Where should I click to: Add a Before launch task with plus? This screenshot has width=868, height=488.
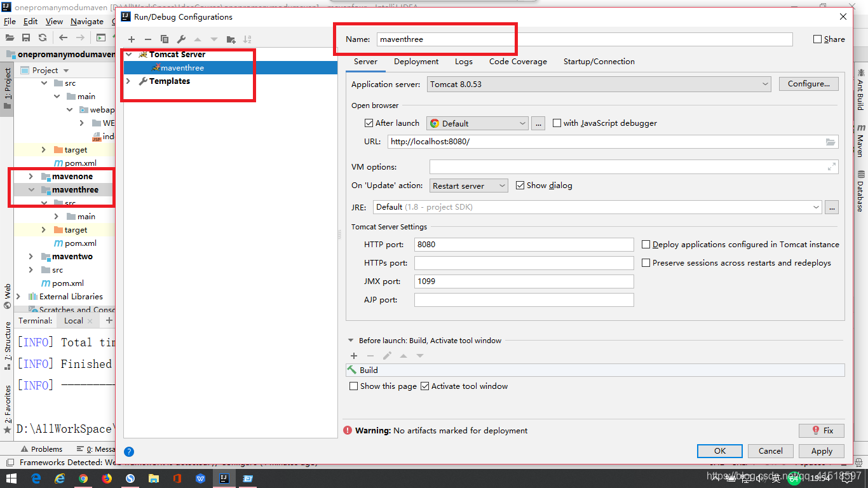[x=354, y=356]
